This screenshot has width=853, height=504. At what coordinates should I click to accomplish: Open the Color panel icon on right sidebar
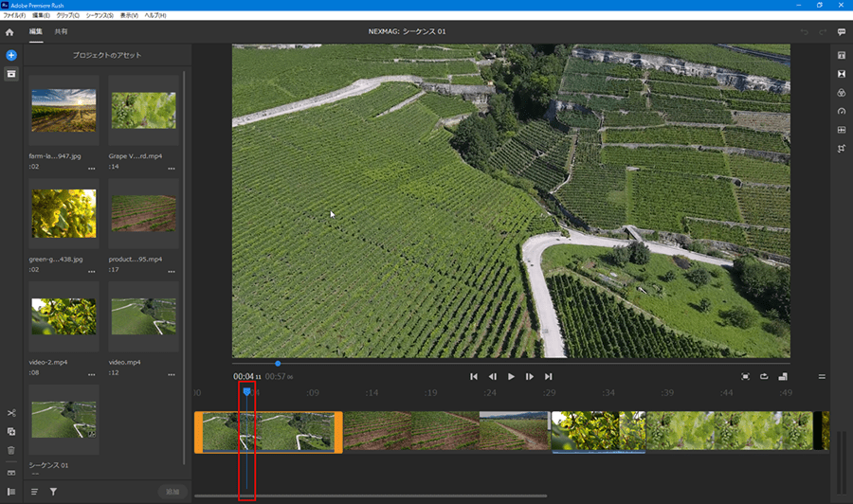(x=841, y=93)
